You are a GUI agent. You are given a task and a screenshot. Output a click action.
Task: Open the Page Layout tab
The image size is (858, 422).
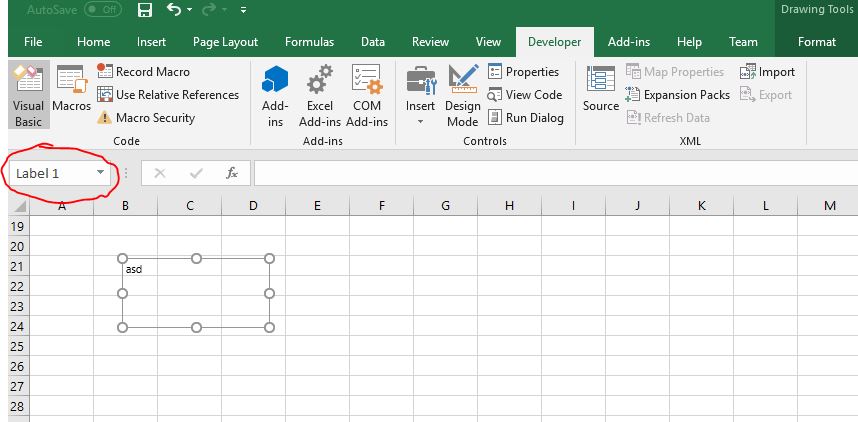coord(225,42)
